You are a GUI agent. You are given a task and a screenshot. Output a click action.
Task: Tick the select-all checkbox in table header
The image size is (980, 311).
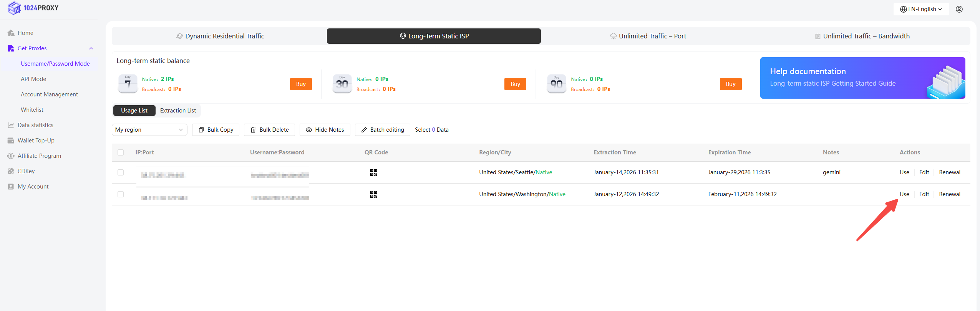[121, 152]
